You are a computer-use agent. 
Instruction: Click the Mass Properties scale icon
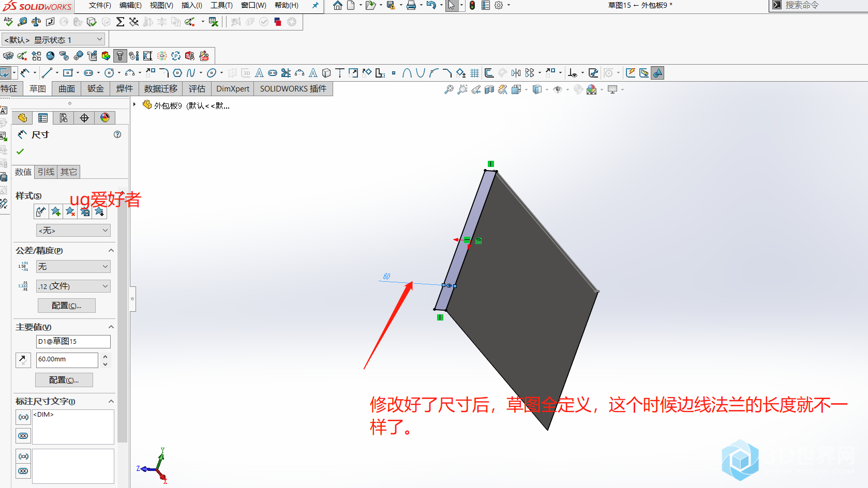tap(36, 22)
